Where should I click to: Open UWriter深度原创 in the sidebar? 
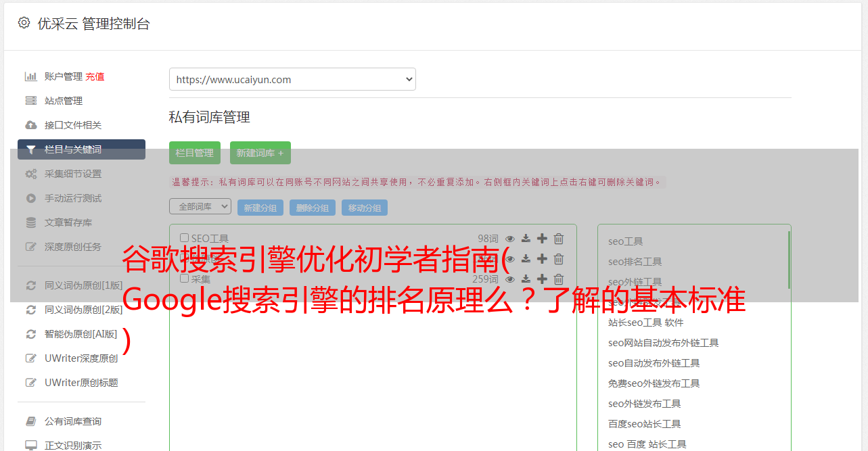[81, 358]
